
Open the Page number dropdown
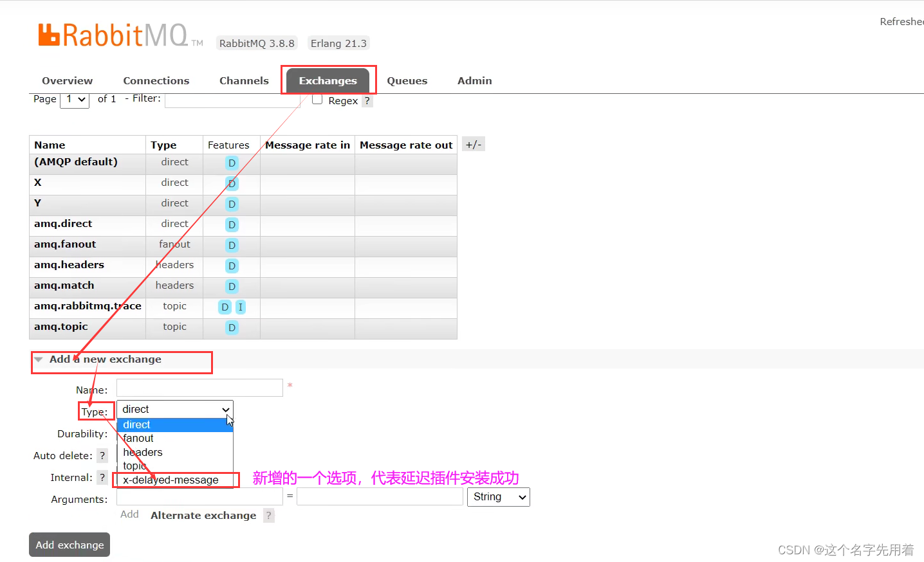tap(75, 100)
